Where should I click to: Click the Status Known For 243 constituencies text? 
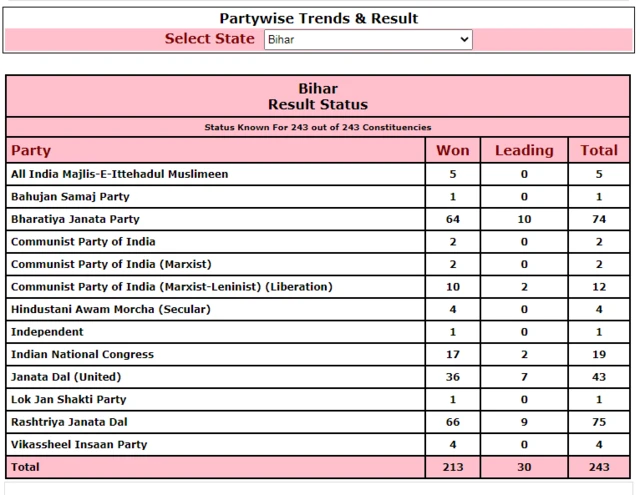tap(318, 128)
